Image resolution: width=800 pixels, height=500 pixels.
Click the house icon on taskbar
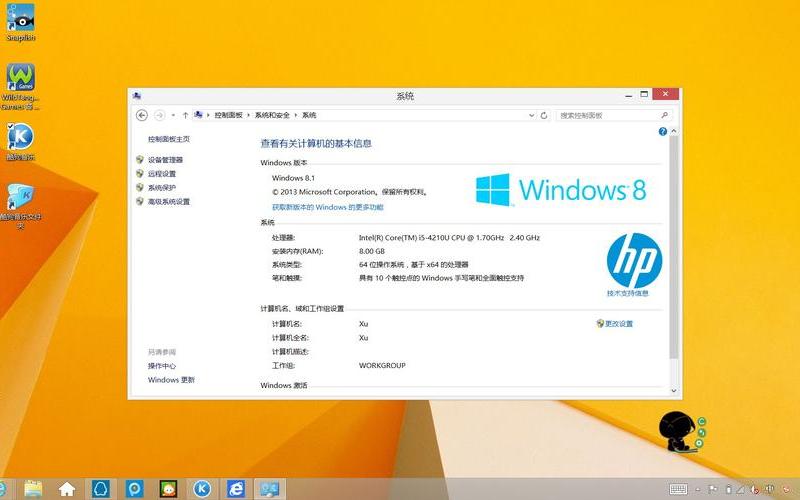pyautogui.click(x=67, y=489)
